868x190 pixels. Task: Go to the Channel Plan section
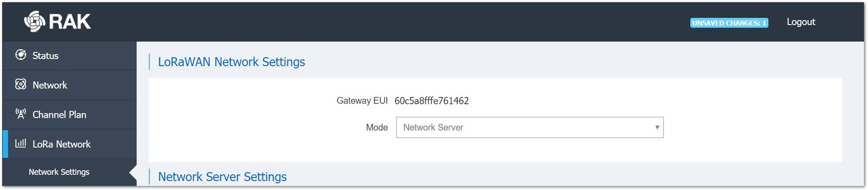coord(70,114)
